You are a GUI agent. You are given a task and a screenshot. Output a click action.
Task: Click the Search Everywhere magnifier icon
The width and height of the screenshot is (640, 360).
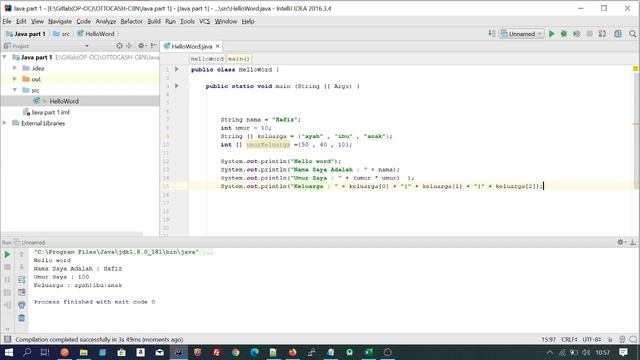[x=632, y=34]
